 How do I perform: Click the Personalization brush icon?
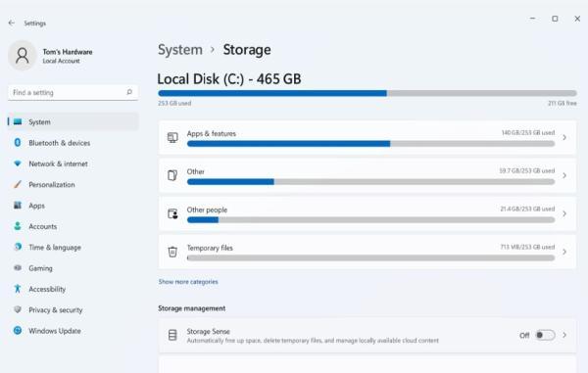(x=18, y=184)
